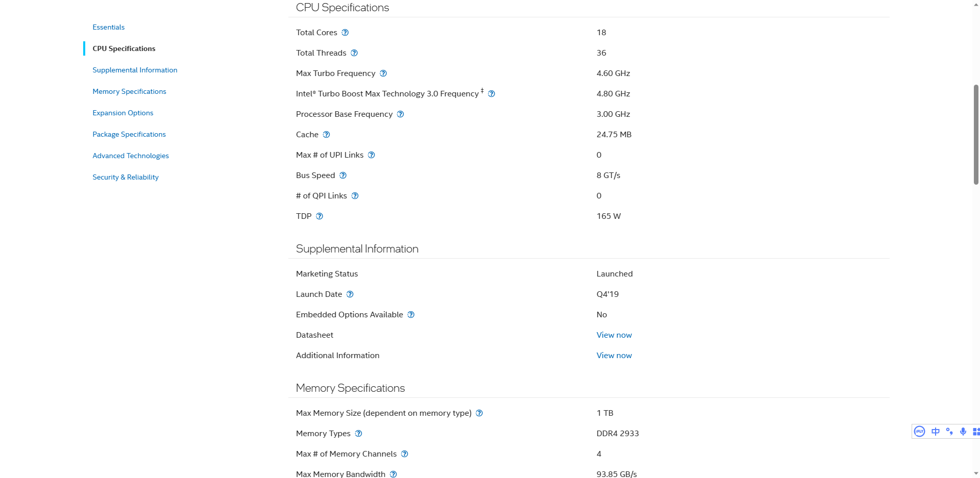Click the help icon next to Total Cores
This screenshot has height=478, width=980.
point(345,33)
